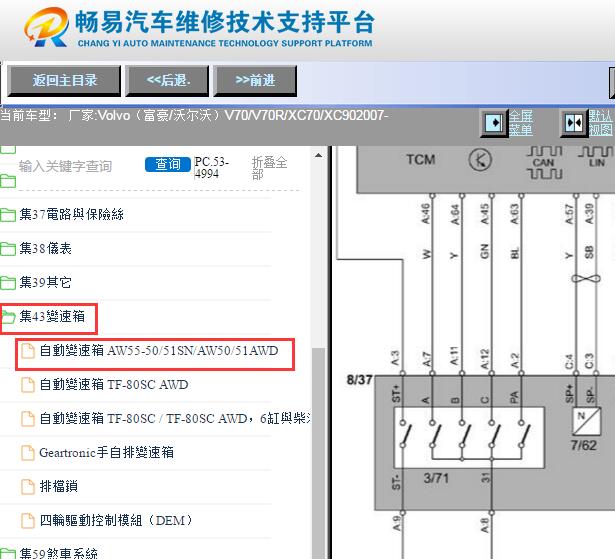The height and width of the screenshot is (559, 615).
Task: Click the ST+ switch symbol in block 3/71
Action: pyautogui.click(x=406, y=434)
